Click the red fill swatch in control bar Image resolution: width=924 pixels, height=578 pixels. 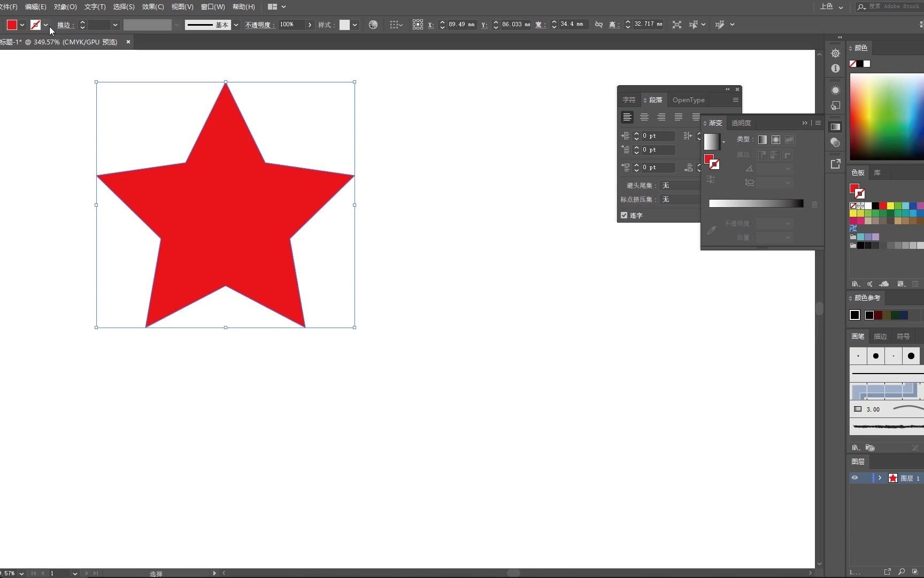(12, 25)
